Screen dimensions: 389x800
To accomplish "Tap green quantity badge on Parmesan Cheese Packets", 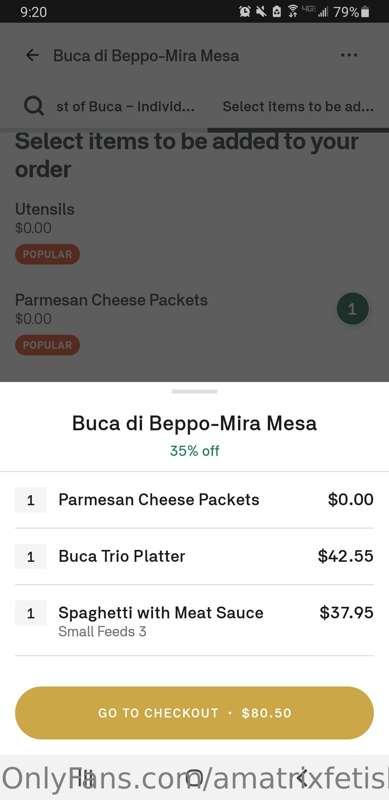I will (353, 309).
